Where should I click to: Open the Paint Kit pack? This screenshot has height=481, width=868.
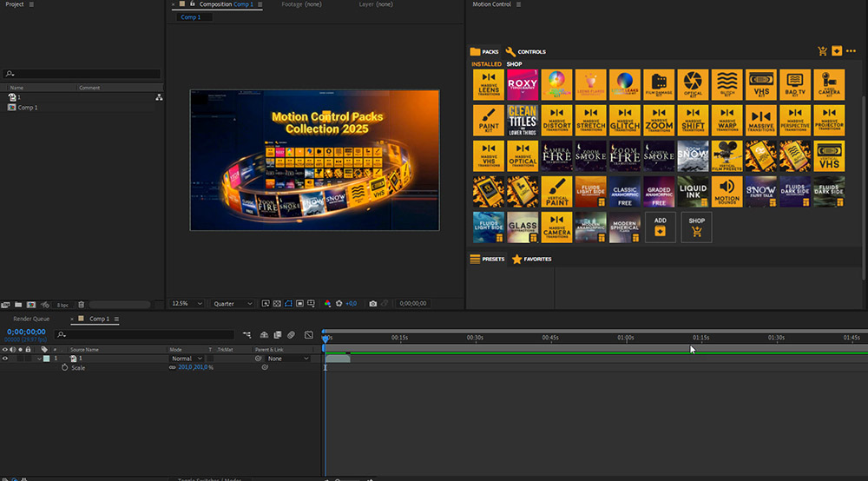click(x=489, y=120)
